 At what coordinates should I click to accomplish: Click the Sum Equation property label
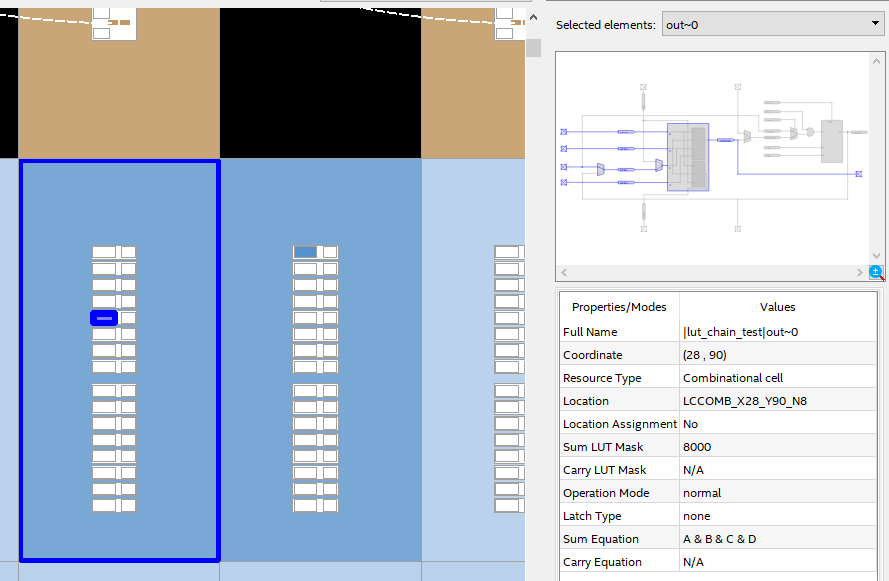[x=600, y=539]
